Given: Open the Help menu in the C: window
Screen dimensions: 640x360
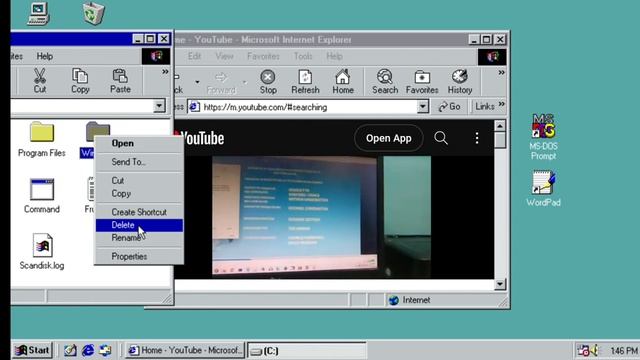Looking at the screenshot, I should [44, 56].
